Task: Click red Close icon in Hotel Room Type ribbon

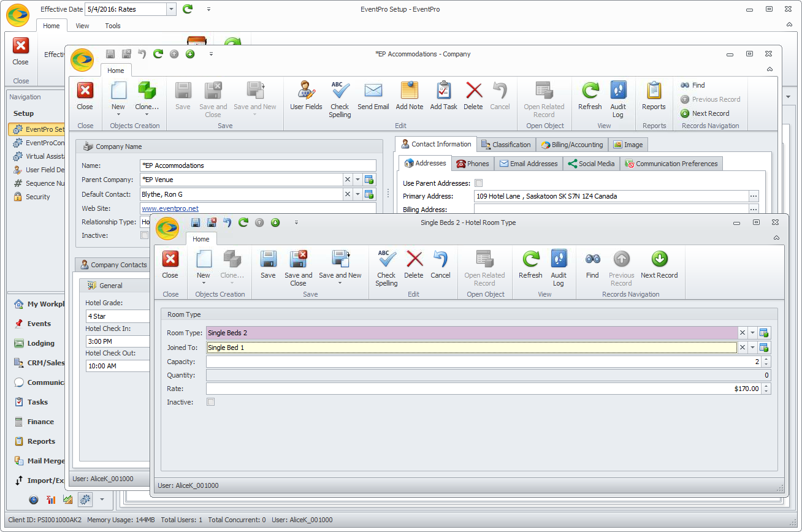Action: pyautogui.click(x=170, y=259)
